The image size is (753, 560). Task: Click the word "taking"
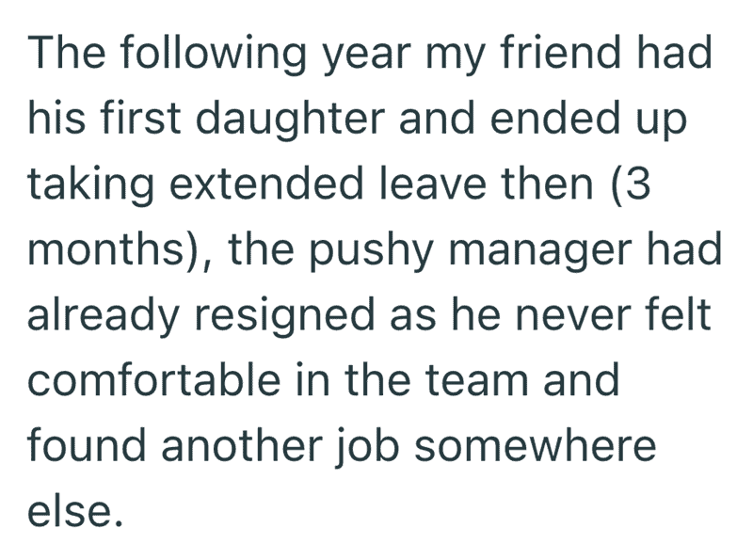coord(90,185)
